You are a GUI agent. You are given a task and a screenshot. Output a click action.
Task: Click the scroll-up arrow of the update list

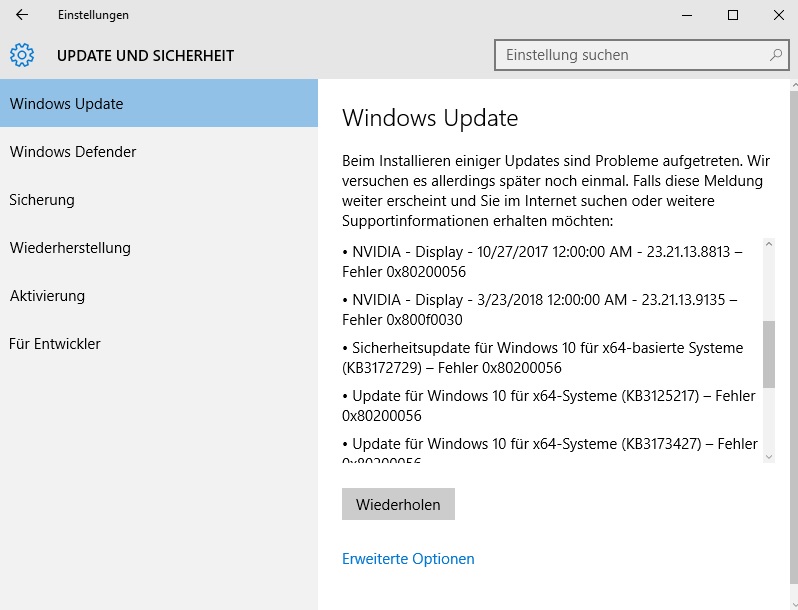[769, 245]
